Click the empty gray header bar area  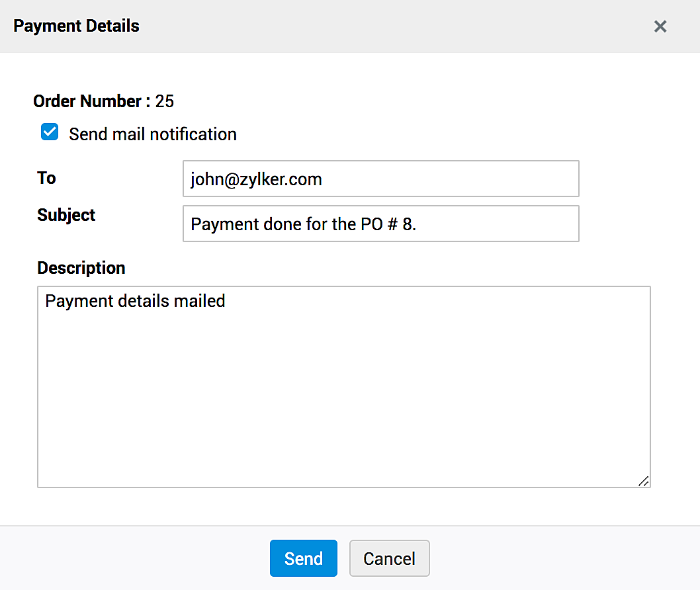coord(397,26)
